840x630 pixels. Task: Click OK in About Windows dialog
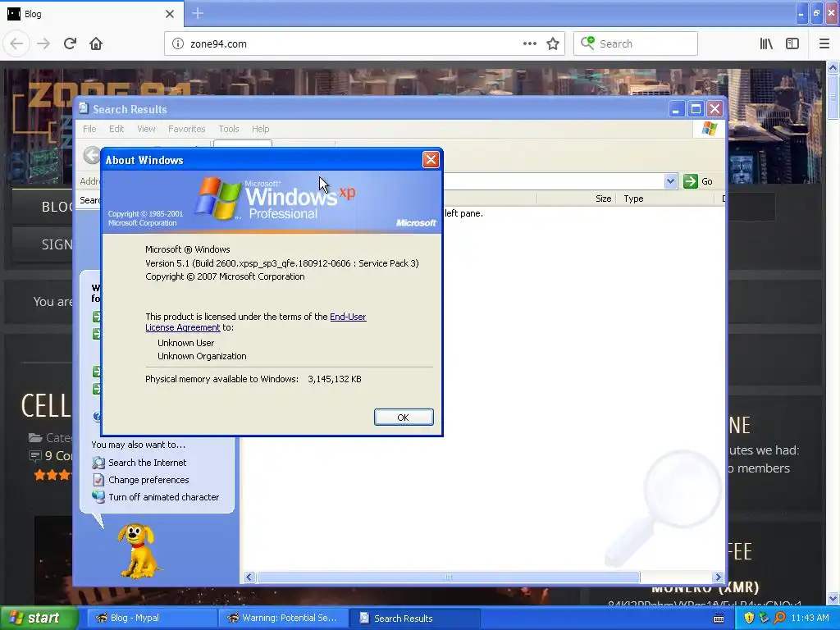(x=404, y=418)
